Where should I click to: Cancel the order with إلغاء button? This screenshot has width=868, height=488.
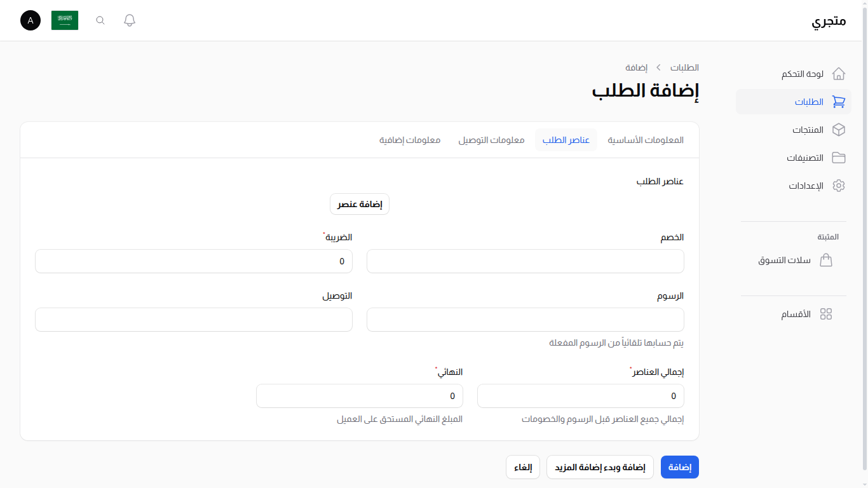click(x=522, y=467)
